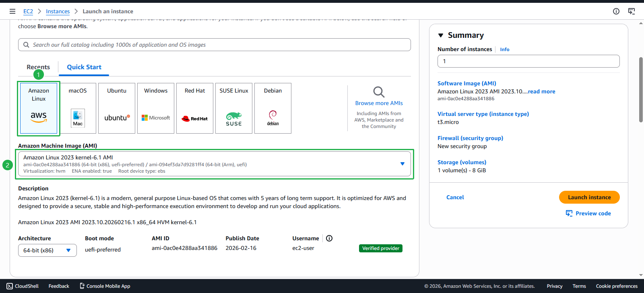Open Cookie preferences in footer

pos(617,286)
